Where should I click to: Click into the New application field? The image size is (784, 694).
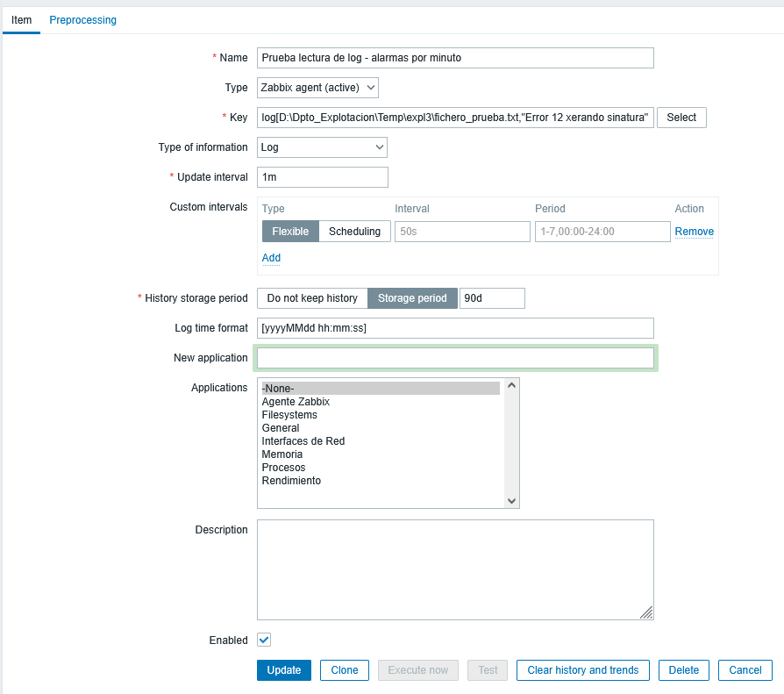coord(455,358)
